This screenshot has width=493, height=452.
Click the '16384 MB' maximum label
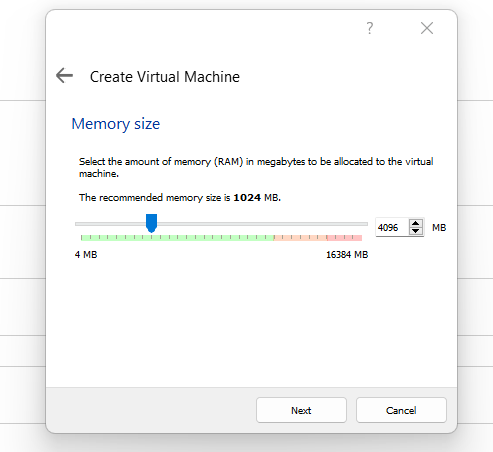[347, 255]
